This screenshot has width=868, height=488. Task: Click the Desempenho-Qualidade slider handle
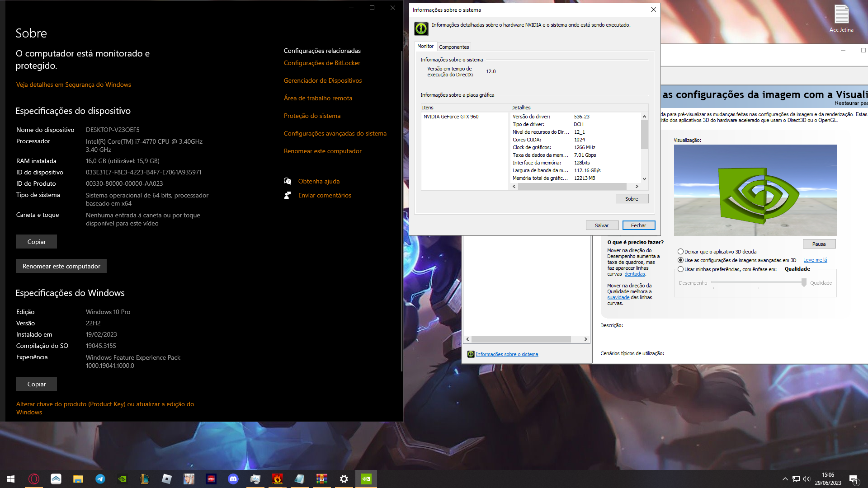point(804,283)
